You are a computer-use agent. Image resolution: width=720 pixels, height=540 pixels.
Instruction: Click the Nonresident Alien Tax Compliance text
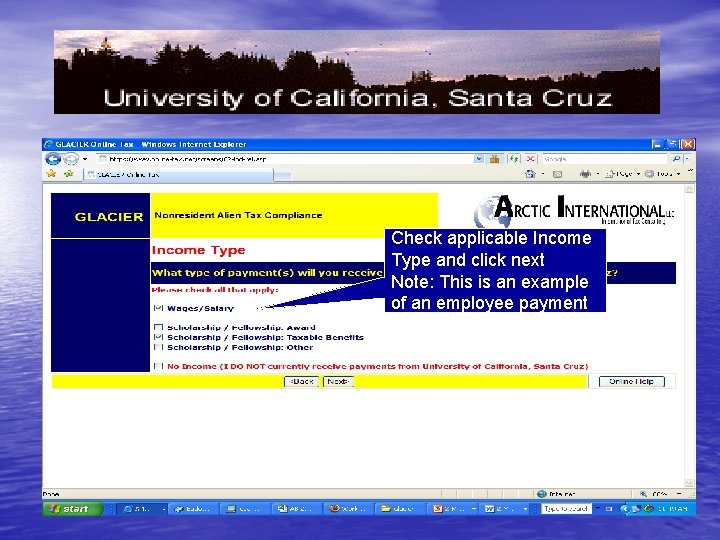coord(238,215)
